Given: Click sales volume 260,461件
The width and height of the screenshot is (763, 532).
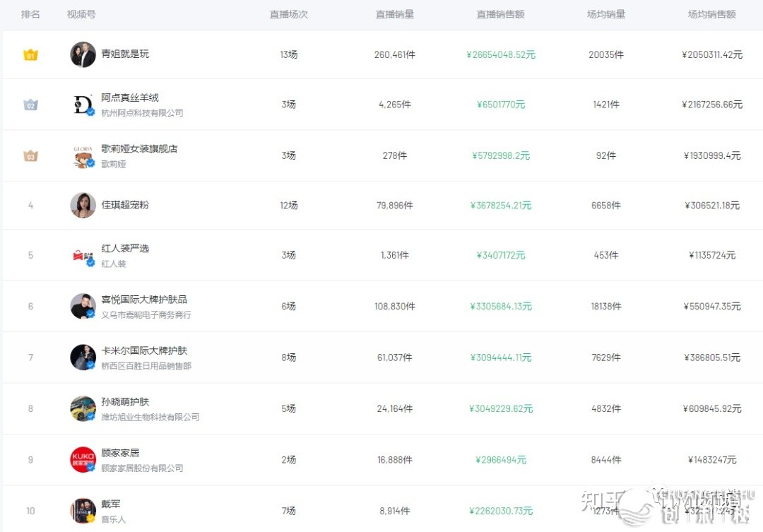Looking at the screenshot, I should click(x=395, y=54).
